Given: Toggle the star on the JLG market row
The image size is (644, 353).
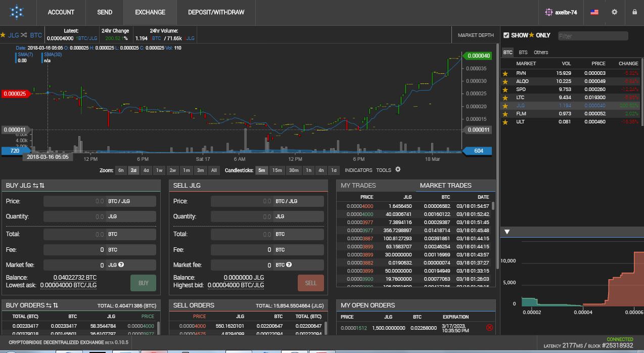Looking at the screenshot, I should pos(505,106).
